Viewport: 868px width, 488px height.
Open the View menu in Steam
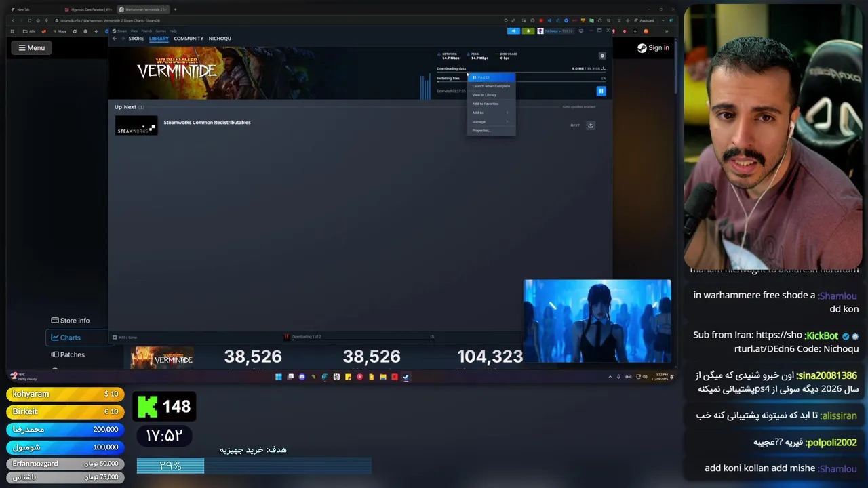tap(134, 30)
